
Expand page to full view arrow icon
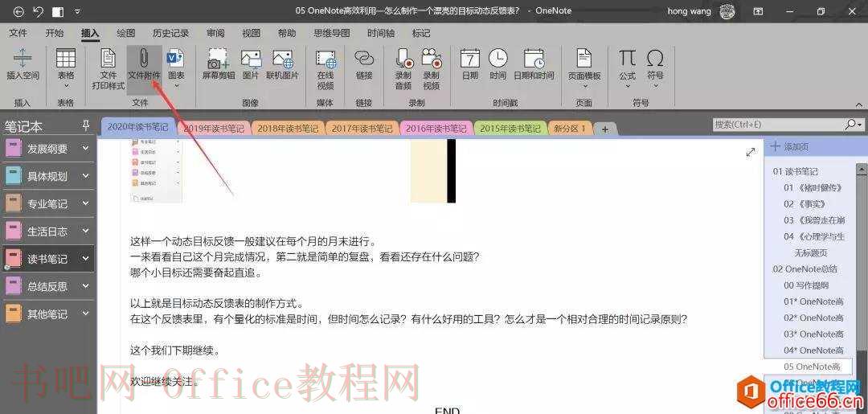pos(751,152)
